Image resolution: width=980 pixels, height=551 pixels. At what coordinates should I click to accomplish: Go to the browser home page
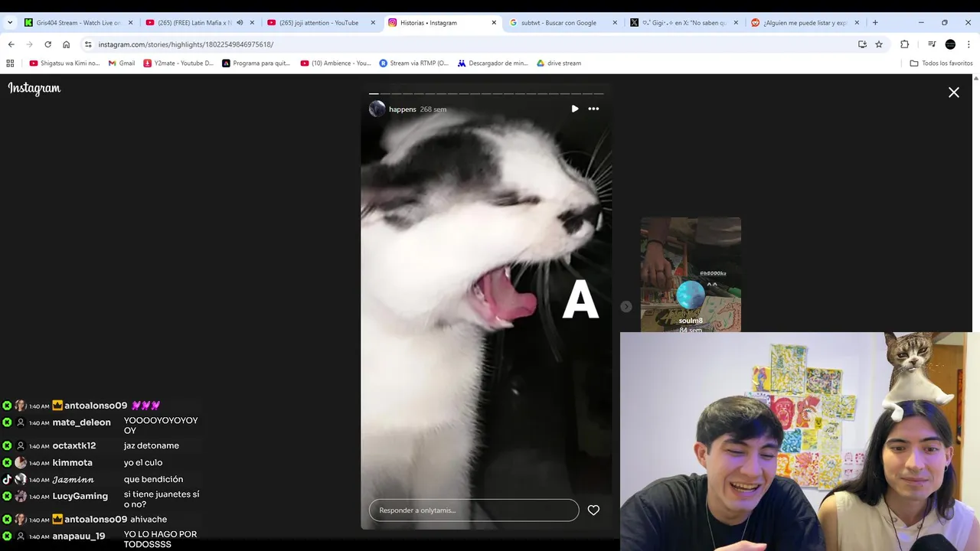tap(66, 44)
